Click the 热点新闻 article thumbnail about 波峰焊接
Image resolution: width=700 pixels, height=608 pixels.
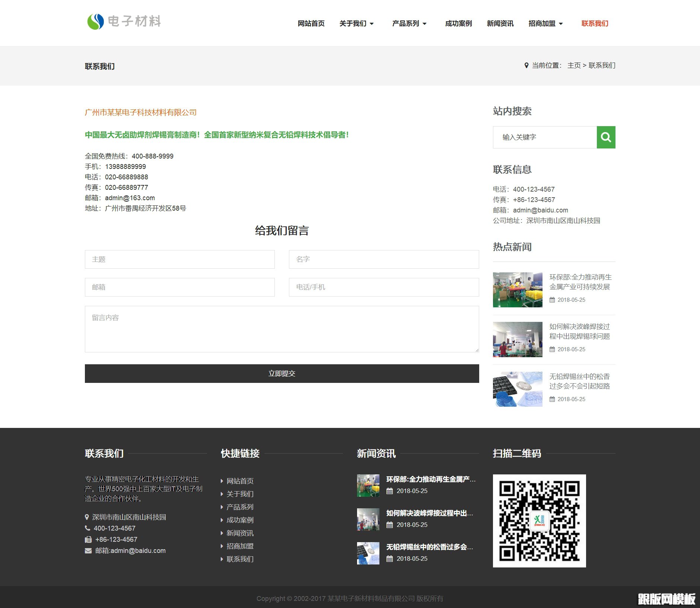pos(518,339)
